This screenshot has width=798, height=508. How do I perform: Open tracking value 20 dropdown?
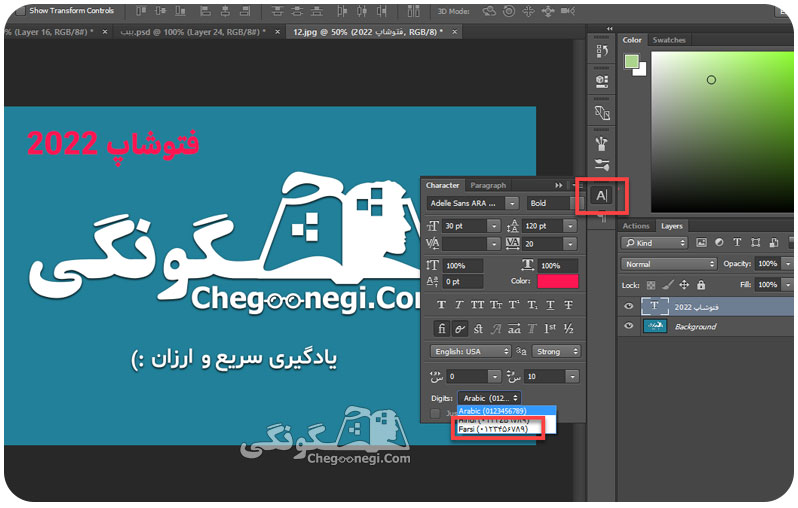(x=571, y=244)
